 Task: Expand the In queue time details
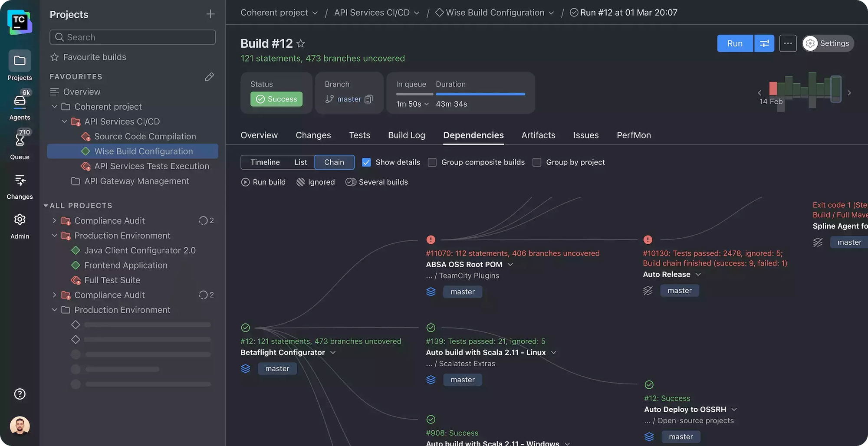click(427, 104)
